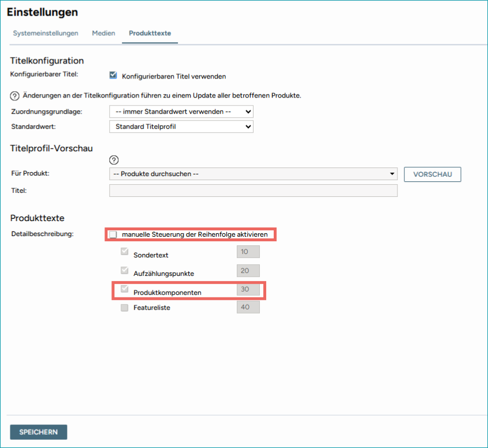Viewport: 488px width, 448px height.
Task: Toggle the Featureliste checkbox
Action: (x=125, y=308)
